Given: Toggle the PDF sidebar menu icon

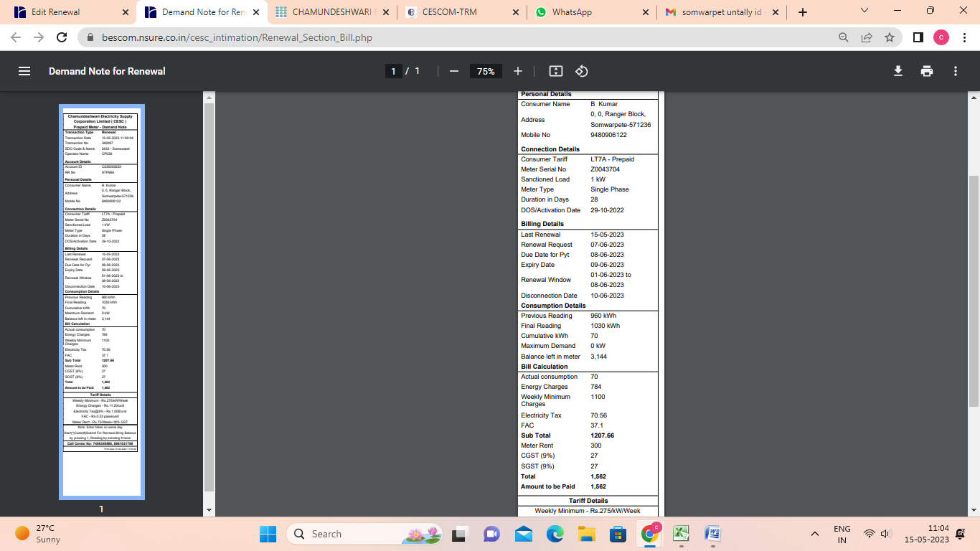Looking at the screenshot, I should coord(24,71).
